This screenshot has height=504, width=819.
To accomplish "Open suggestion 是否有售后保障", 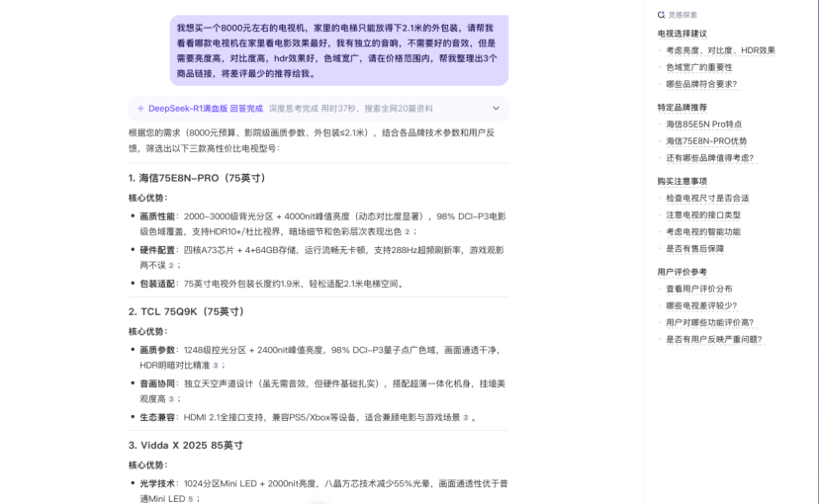I will click(x=694, y=249).
